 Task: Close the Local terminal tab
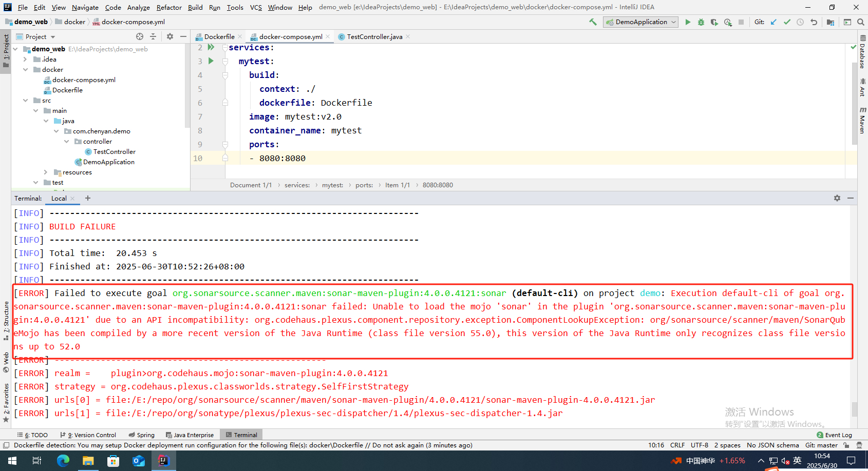coord(72,199)
